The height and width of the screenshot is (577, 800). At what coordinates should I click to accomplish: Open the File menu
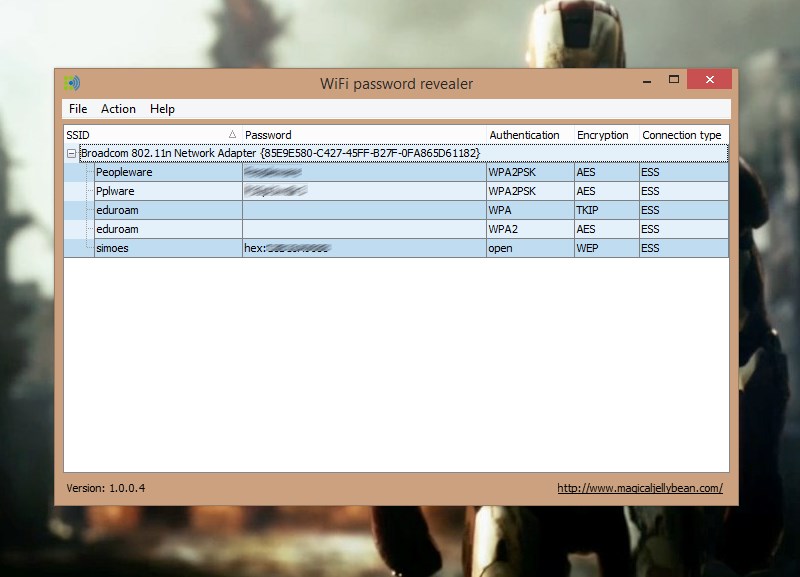tap(78, 109)
